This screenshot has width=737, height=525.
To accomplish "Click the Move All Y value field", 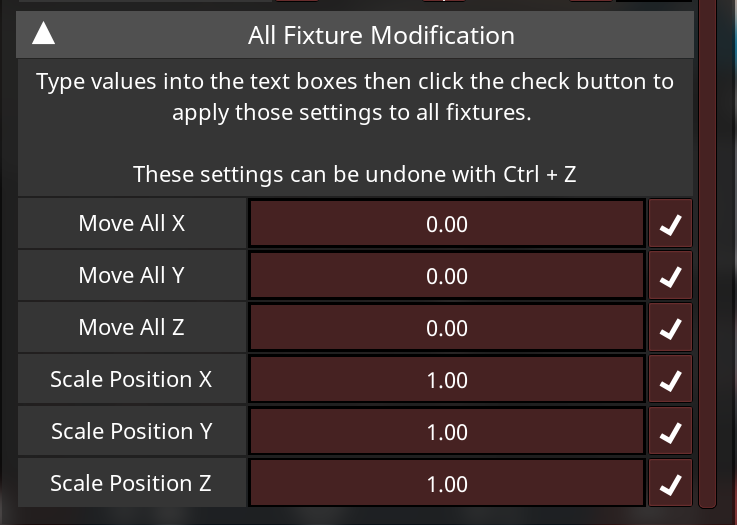I will (446, 276).
